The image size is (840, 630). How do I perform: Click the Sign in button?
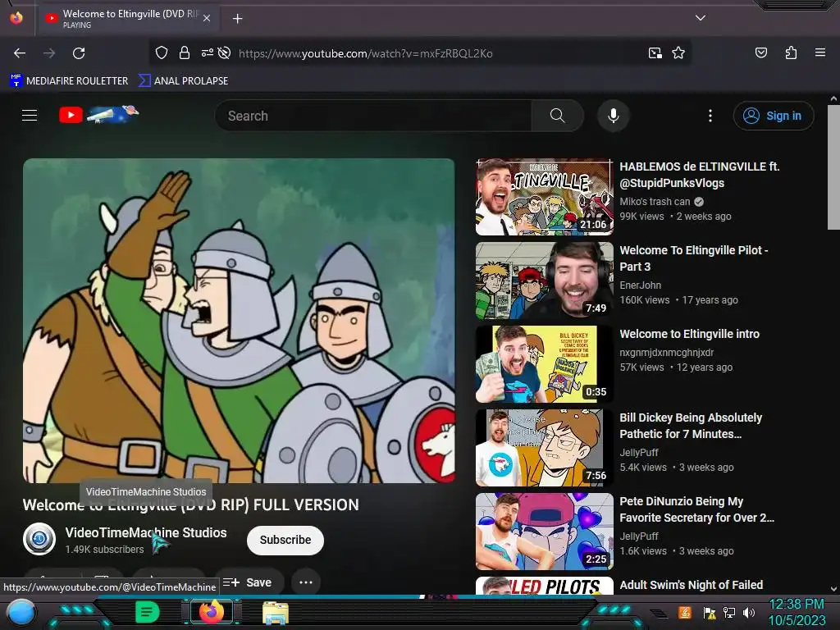point(773,116)
